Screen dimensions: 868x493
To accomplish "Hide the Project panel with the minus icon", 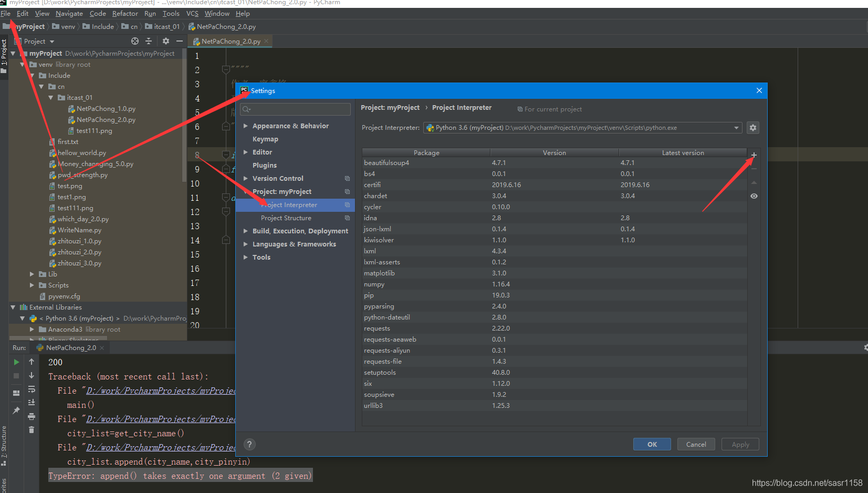I will click(x=180, y=41).
